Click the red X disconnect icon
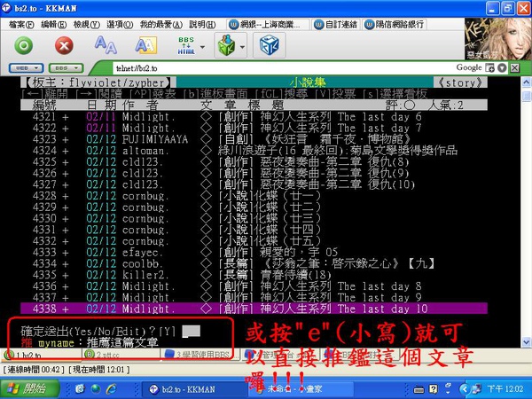Image resolution: width=532 pixels, height=399 pixels. [64, 45]
